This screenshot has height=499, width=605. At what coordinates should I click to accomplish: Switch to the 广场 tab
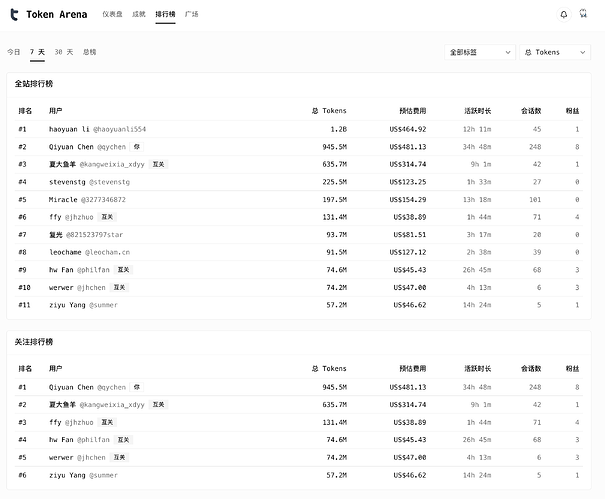191,14
